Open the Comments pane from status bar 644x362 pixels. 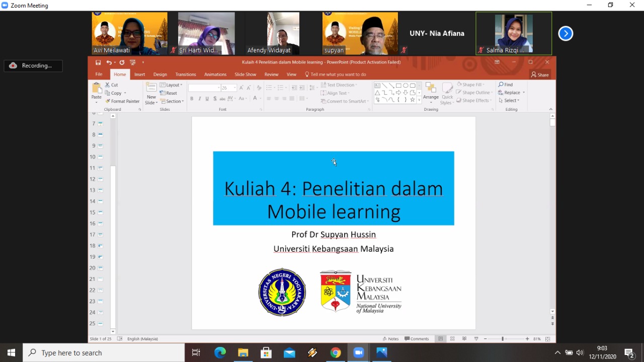[417, 339]
